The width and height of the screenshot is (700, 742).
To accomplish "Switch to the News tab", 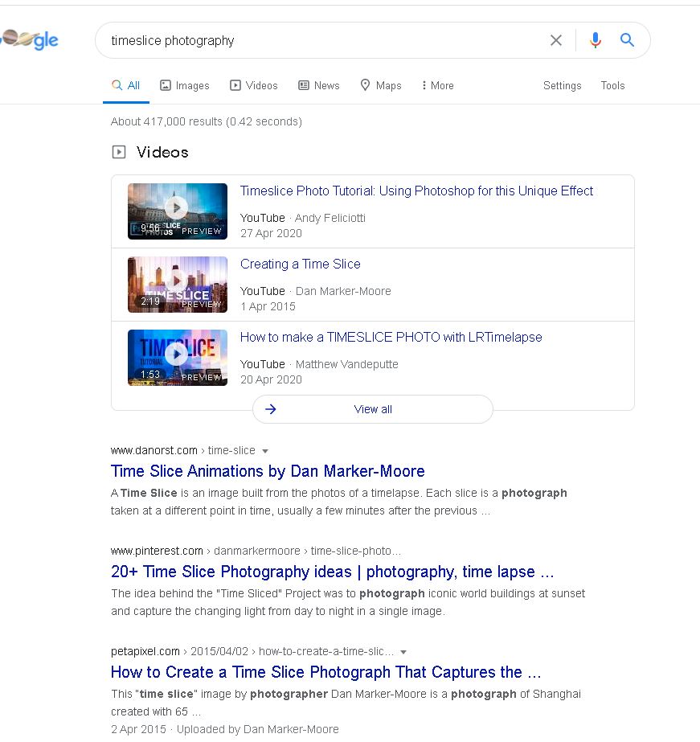I will click(x=319, y=86).
